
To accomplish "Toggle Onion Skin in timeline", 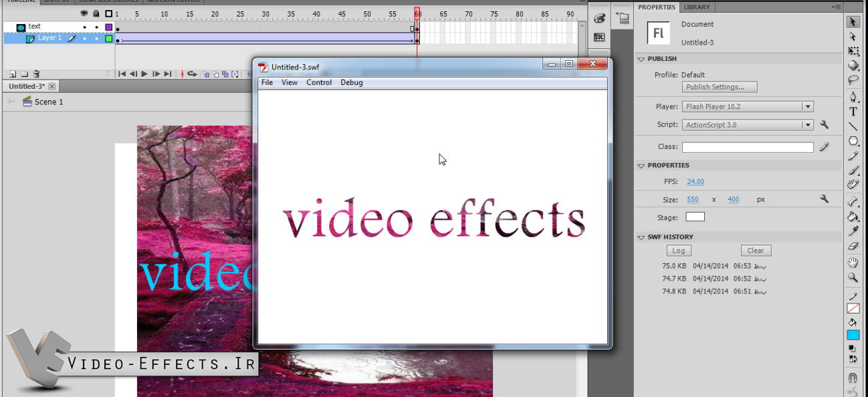I will (207, 74).
